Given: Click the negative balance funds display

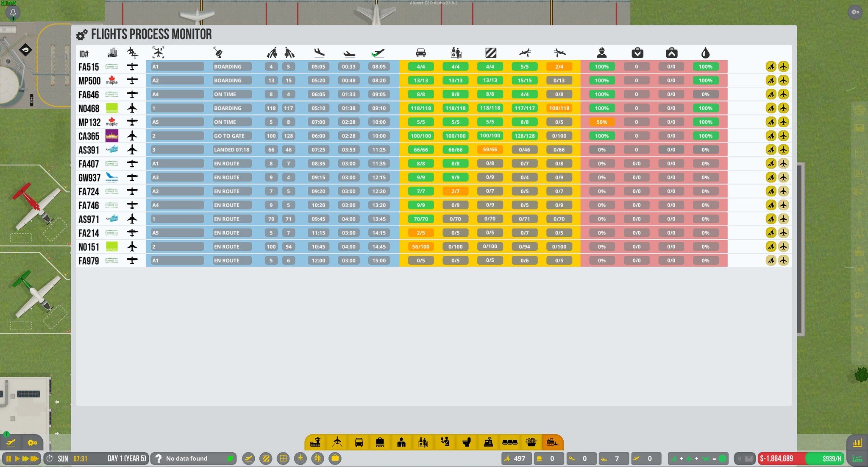Looking at the screenshot, I should coord(776,459).
